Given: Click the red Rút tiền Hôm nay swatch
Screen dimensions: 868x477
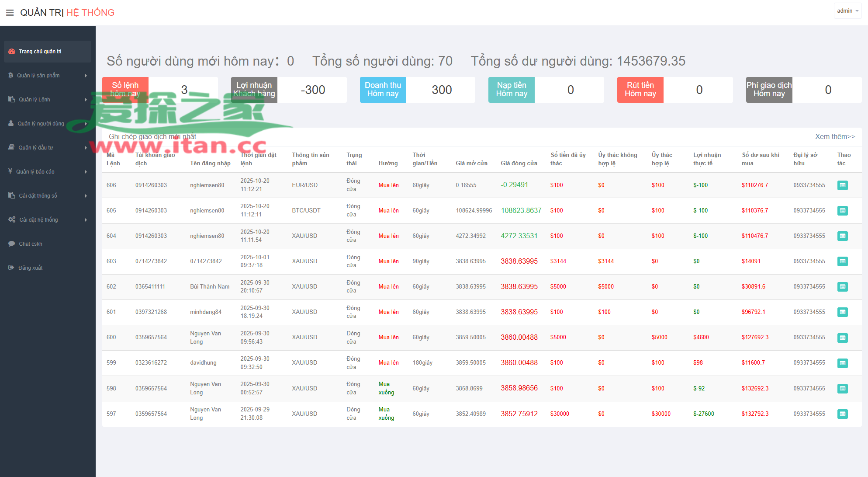Looking at the screenshot, I should click(640, 90).
